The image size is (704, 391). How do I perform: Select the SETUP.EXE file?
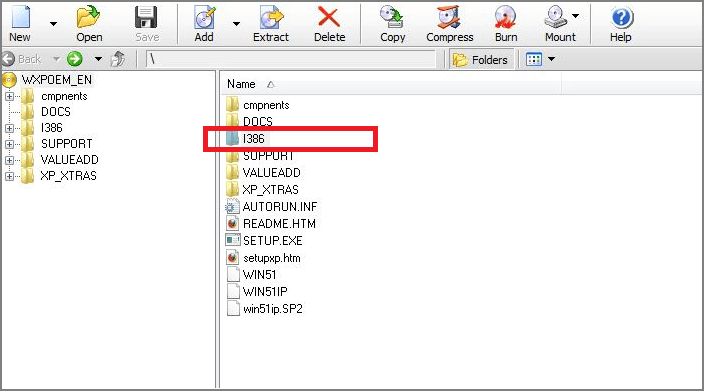(x=273, y=241)
